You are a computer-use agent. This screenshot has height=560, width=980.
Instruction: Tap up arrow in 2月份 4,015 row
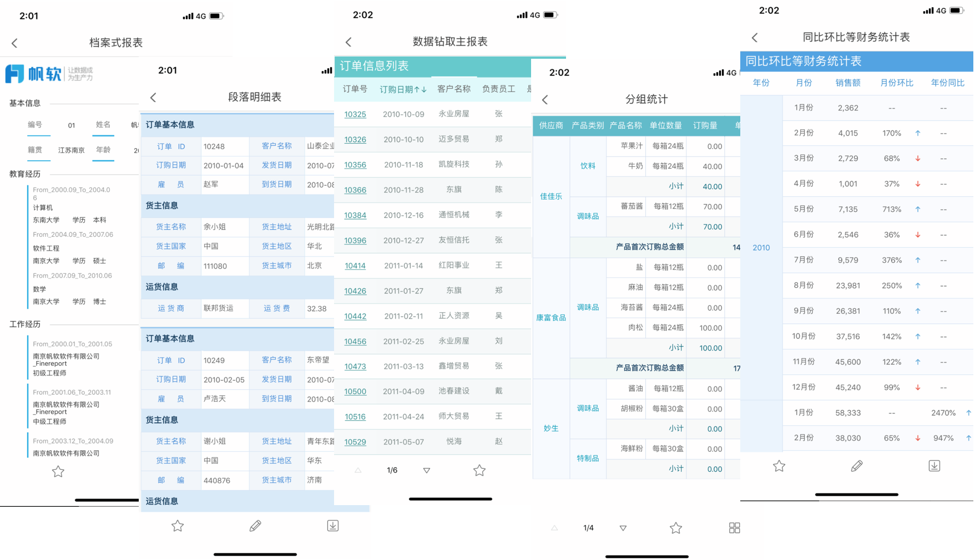(918, 133)
